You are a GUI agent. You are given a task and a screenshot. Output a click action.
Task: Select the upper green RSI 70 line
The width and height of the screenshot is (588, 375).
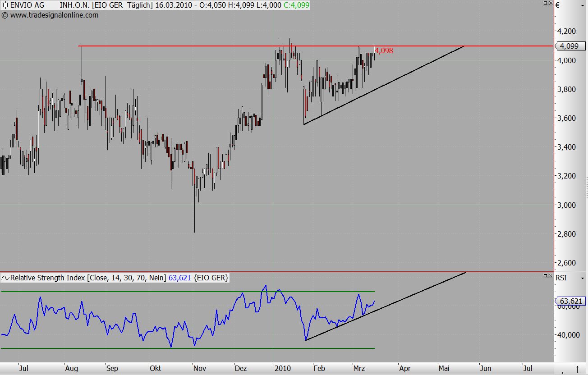pyautogui.click(x=135, y=292)
